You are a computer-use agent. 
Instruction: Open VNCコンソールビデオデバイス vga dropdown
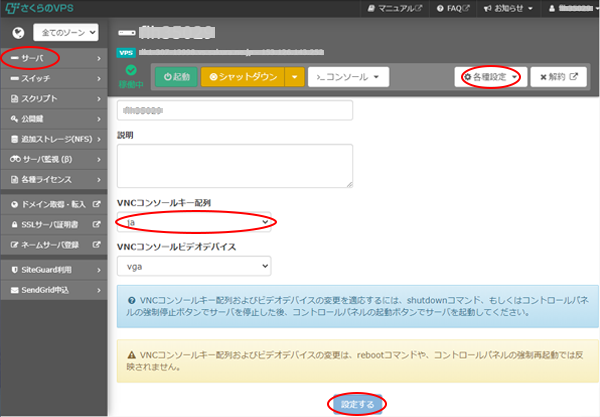(194, 266)
